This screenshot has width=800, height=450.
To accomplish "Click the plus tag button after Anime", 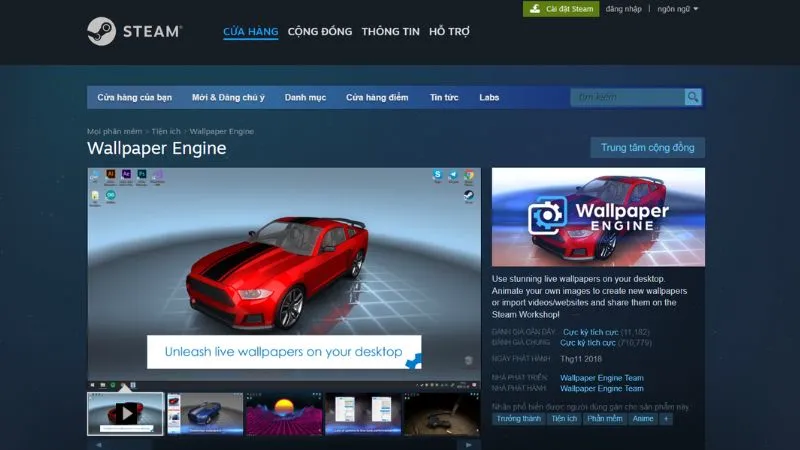I will coord(667,419).
